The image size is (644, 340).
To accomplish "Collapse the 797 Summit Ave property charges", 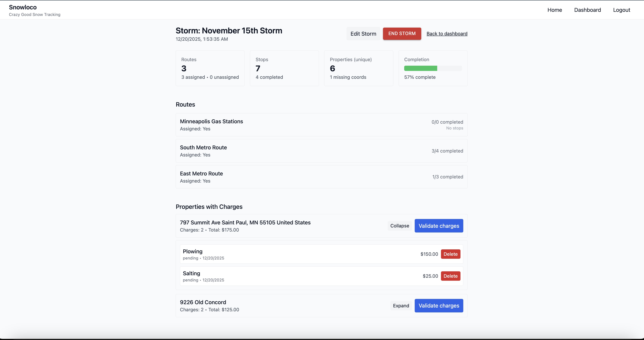I will pyautogui.click(x=399, y=226).
